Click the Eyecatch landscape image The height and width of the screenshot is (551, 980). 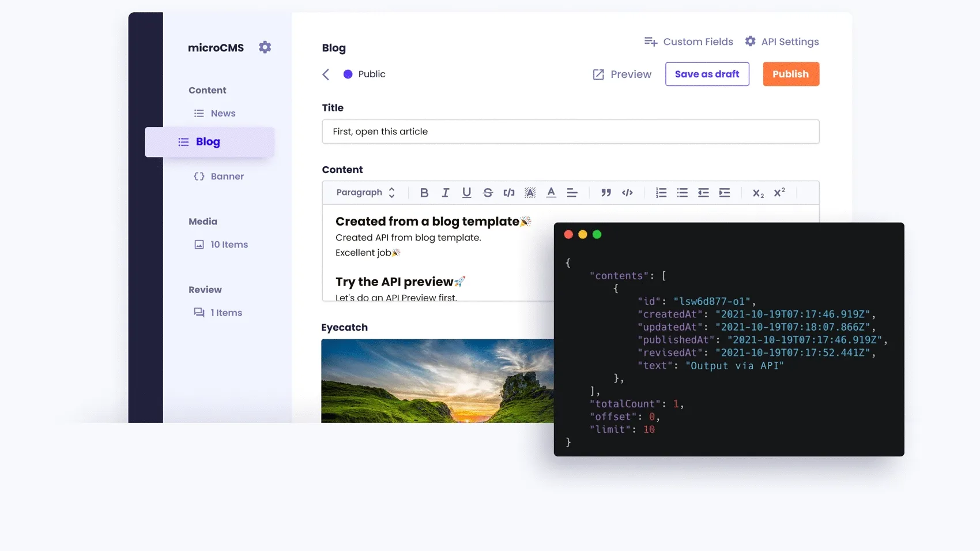click(x=437, y=381)
